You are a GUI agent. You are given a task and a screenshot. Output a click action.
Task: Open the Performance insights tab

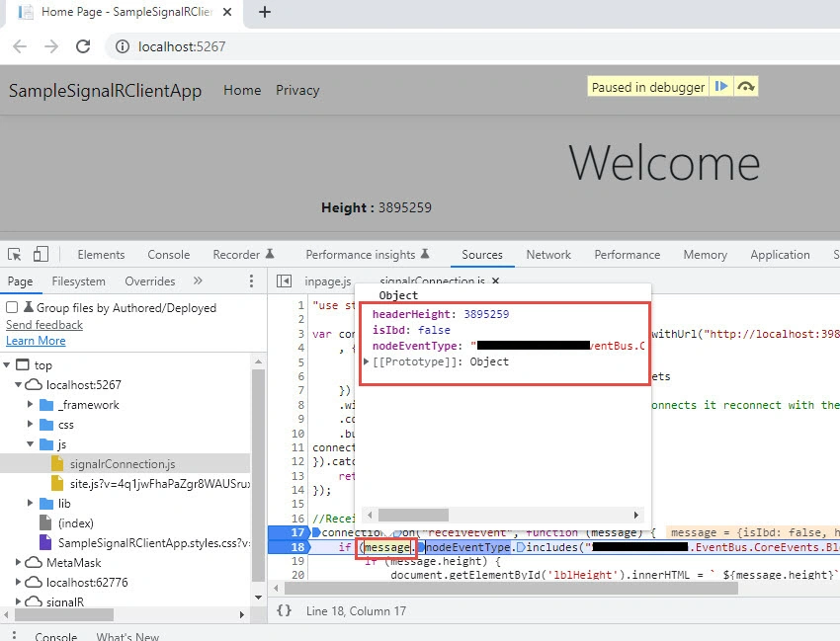368,255
